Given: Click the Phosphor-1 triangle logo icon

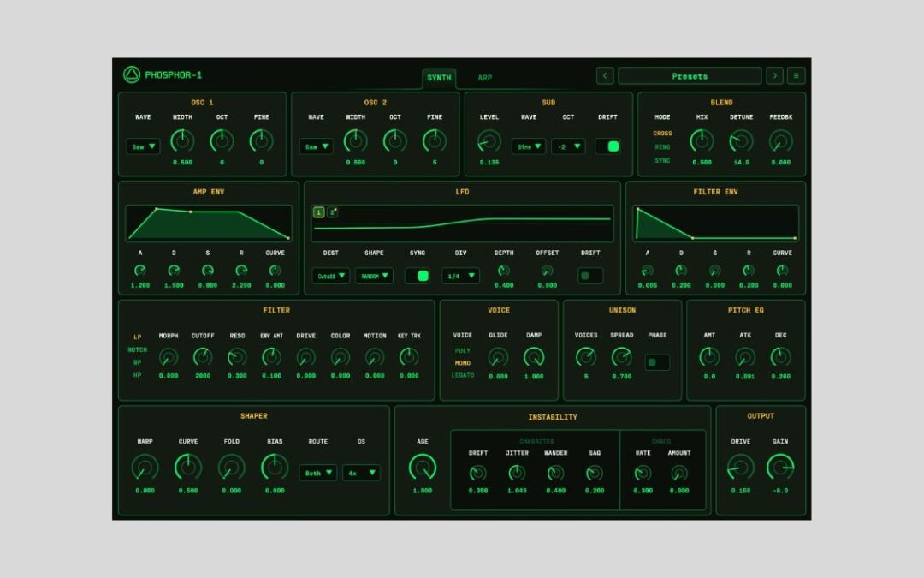Looking at the screenshot, I should tap(132, 74).
